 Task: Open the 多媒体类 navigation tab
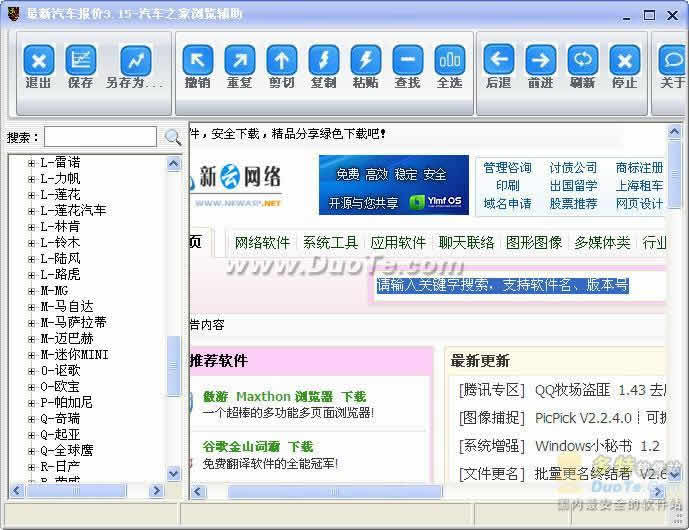click(x=602, y=243)
